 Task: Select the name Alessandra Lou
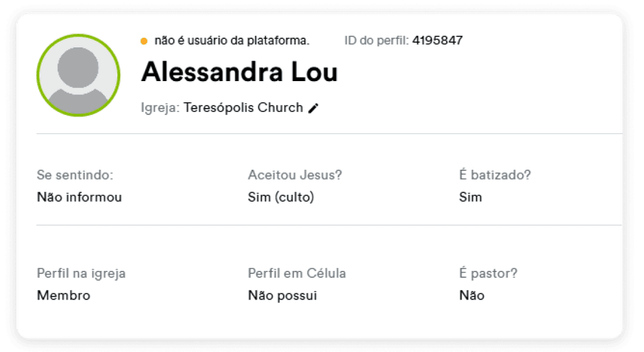(239, 72)
